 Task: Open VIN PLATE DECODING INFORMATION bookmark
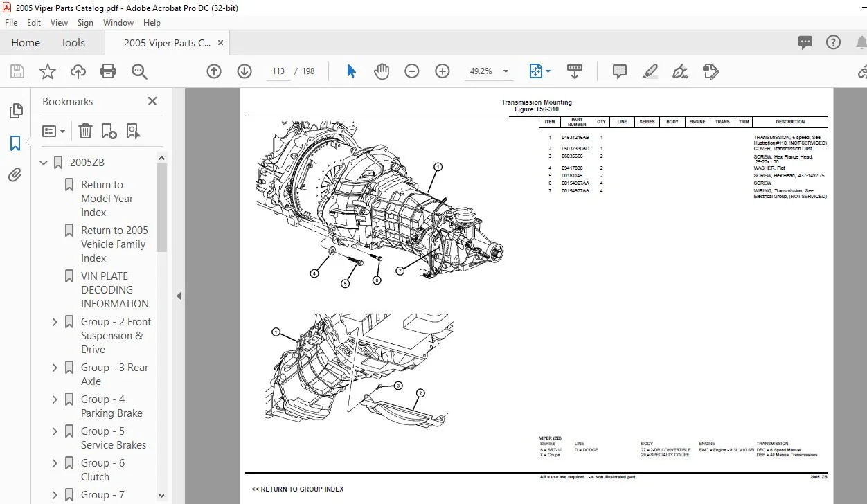click(x=115, y=290)
